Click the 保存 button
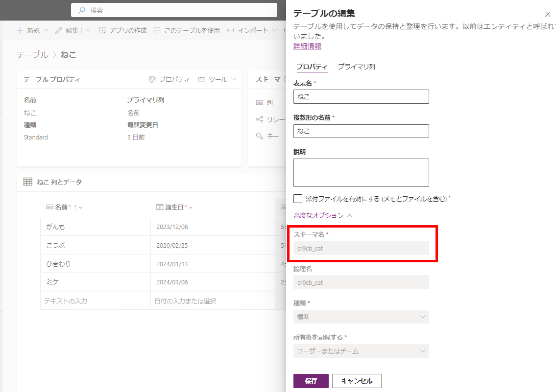This screenshot has height=392, width=556. pyautogui.click(x=311, y=381)
